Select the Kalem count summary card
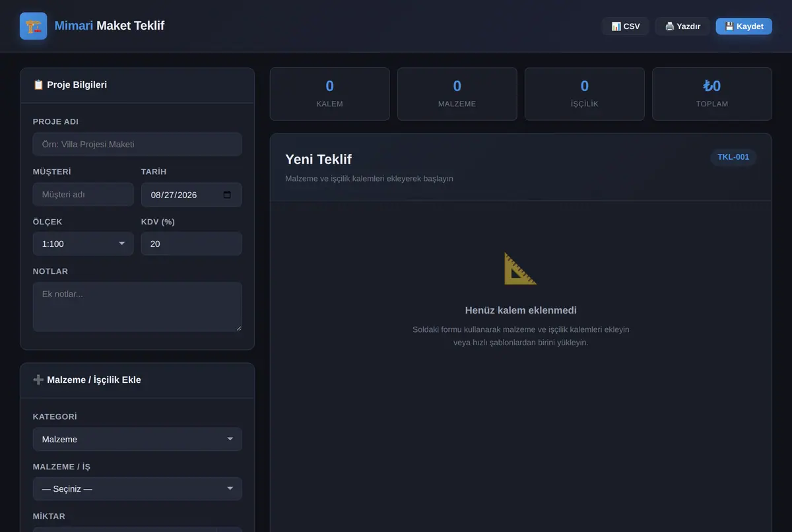Screen dimensions: 792x532 (x=329, y=94)
